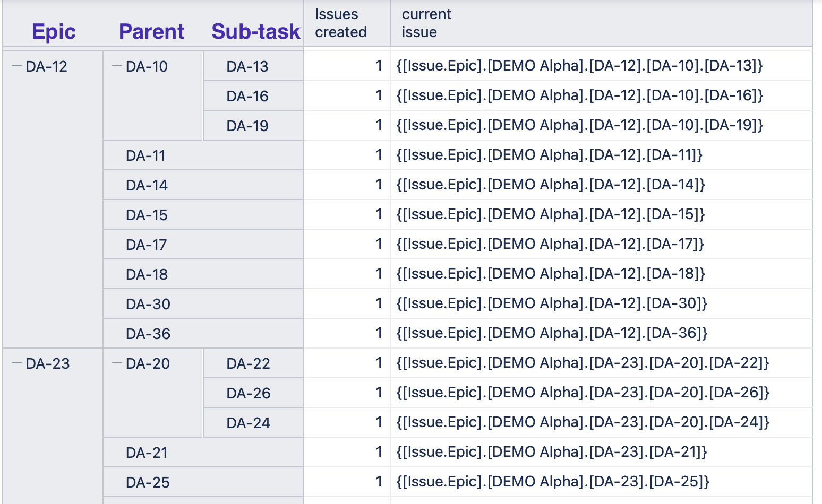Select the DA-13 sub-task cell
The width and height of the screenshot is (822, 504).
tap(253, 66)
